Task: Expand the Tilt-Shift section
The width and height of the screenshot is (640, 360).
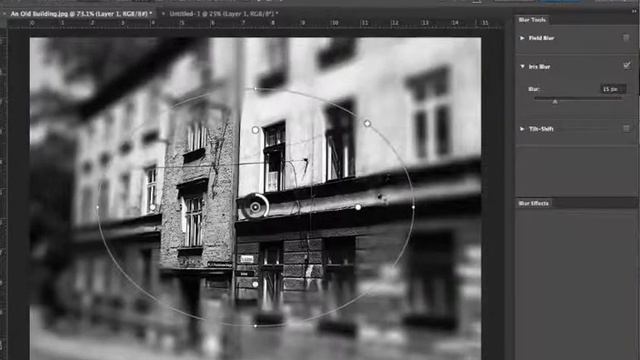Action: (x=522, y=129)
